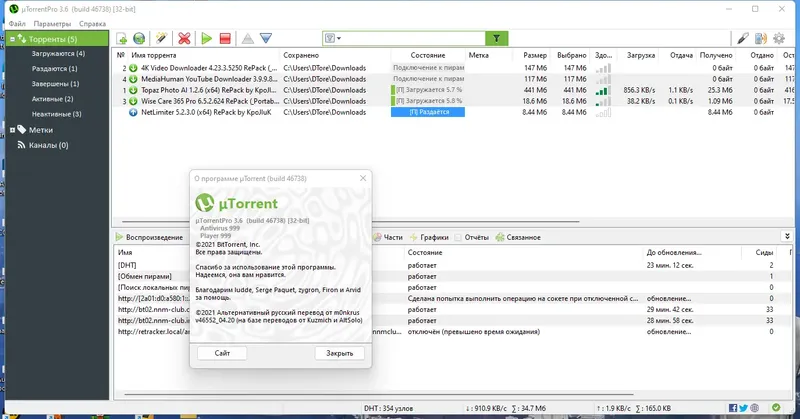Open the Facebook icon in the status bar
Viewport: 800px width, 419px height.
pyautogui.click(x=733, y=408)
